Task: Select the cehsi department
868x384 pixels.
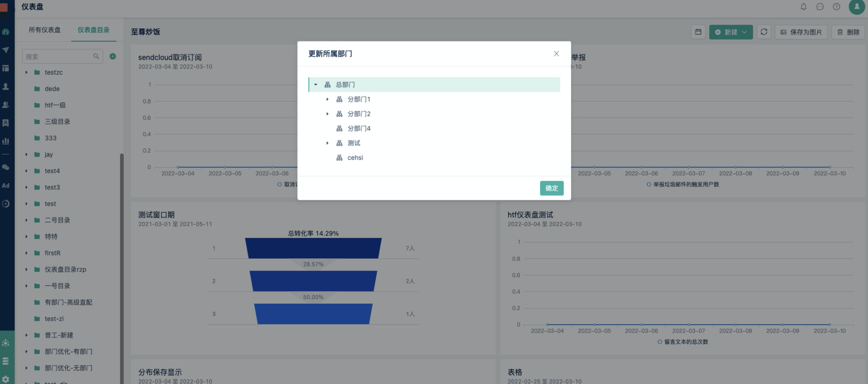Action: pos(355,158)
